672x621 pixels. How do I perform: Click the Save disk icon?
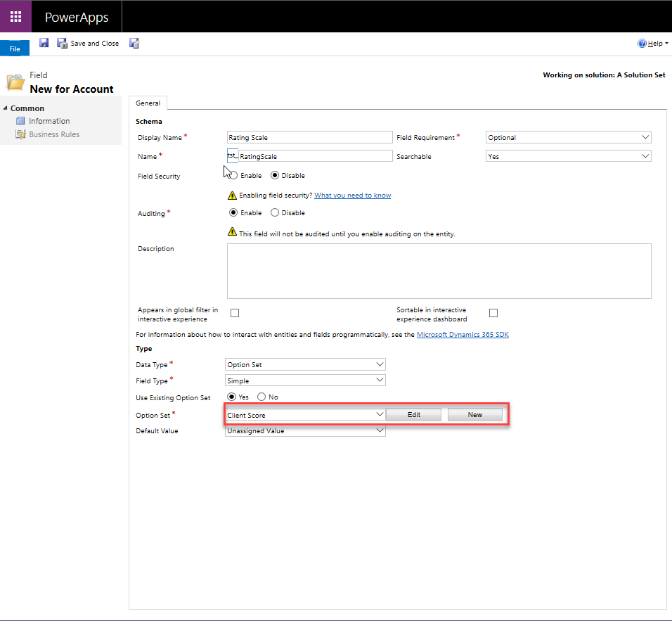[x=44, y=44]
